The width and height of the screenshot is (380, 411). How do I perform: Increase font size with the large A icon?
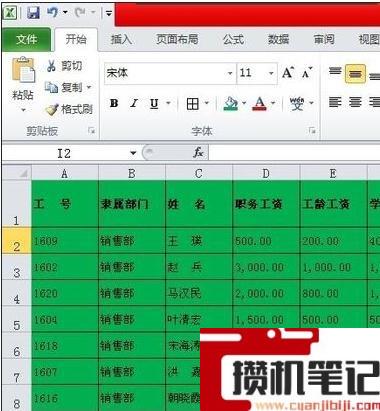pos(288,73)
